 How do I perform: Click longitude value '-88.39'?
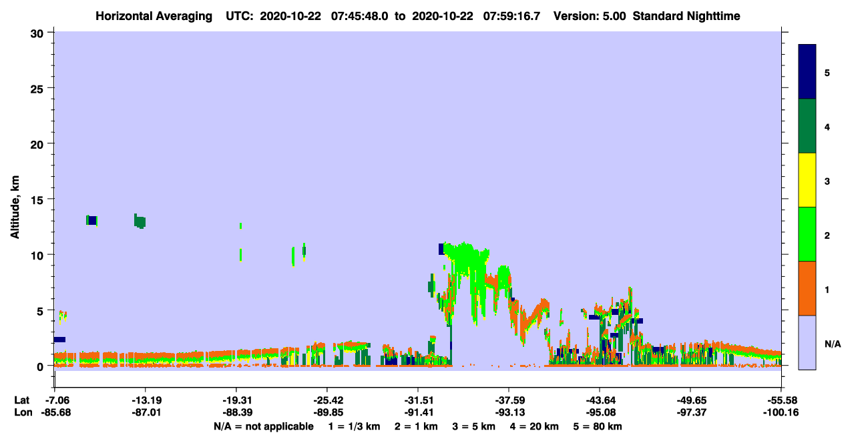point(236,412)
